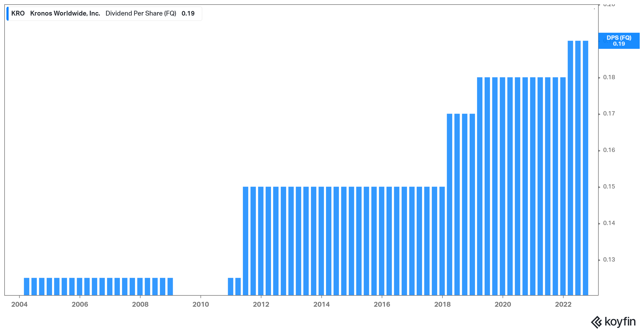Click the 2016 x-axis label
The width and height of the screenshot is (644, 333).
(382, 304)
